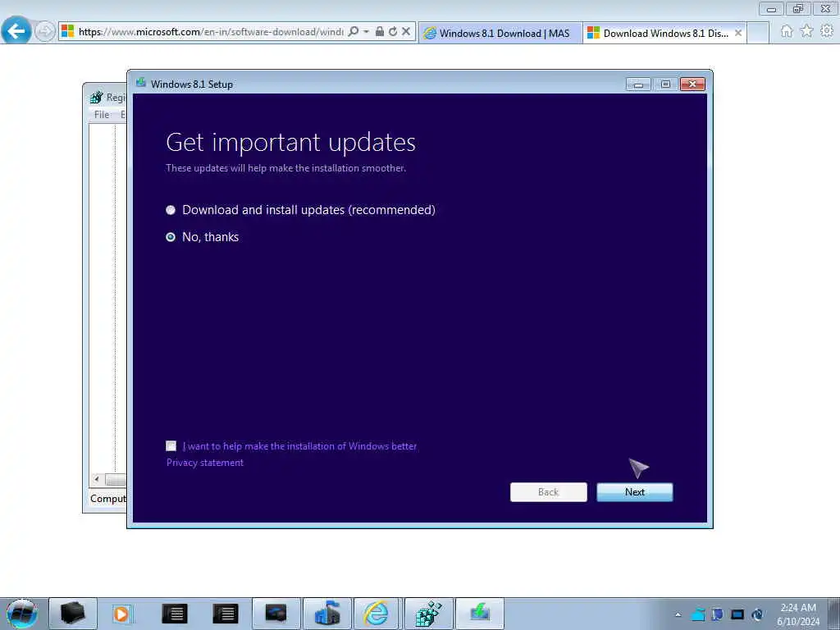Screen dimensions: 840x630
Task: Open the first black document taskbar icon
Action: (174, 614)
